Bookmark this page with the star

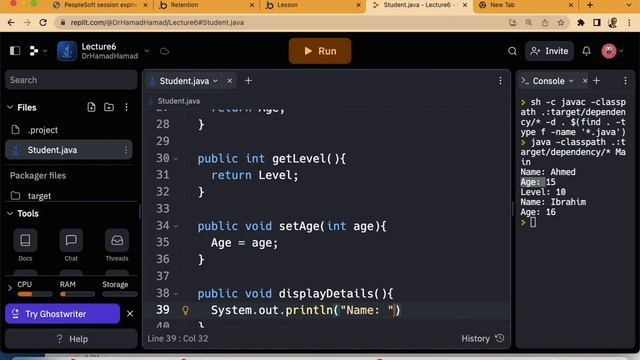click(x=561, y=22)
